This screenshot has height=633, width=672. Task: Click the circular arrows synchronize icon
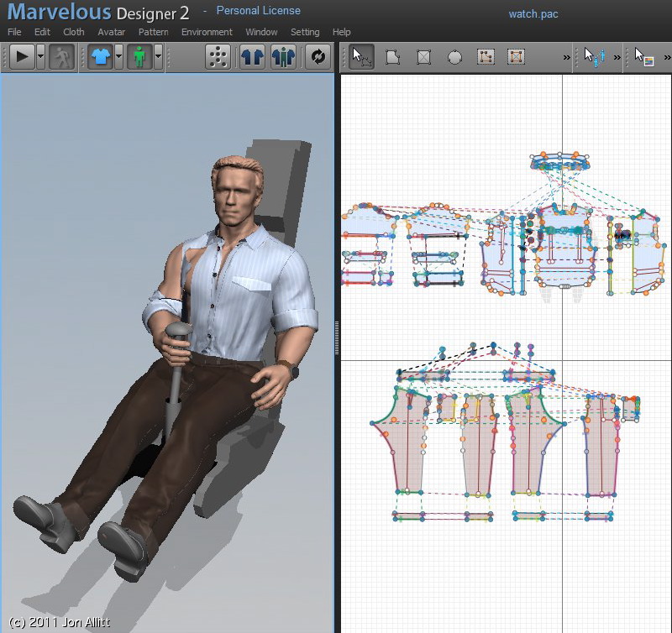click(318, 56)
